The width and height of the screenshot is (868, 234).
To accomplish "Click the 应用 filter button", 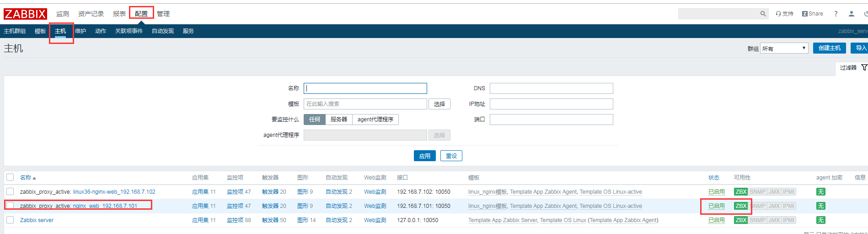I will [x=425, y=156].
